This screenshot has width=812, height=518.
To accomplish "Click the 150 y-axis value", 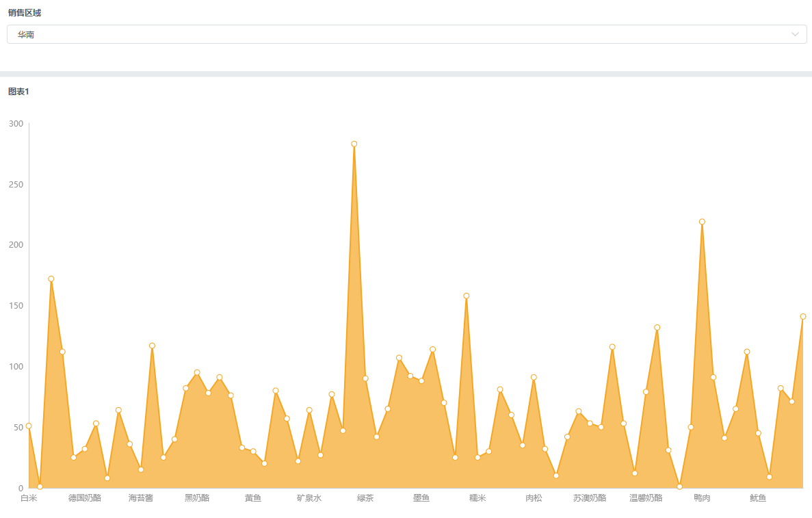I will click(x=16, y=306).
